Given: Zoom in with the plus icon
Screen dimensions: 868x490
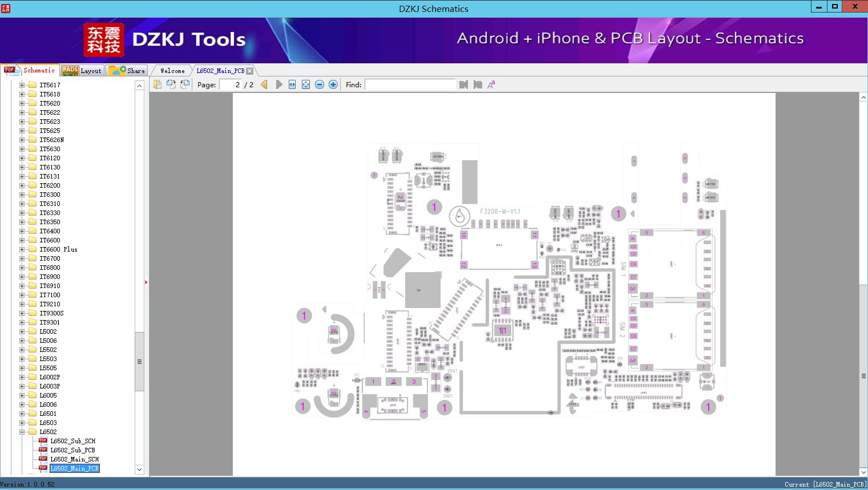Looking at the screenshot, I should 333,84.
